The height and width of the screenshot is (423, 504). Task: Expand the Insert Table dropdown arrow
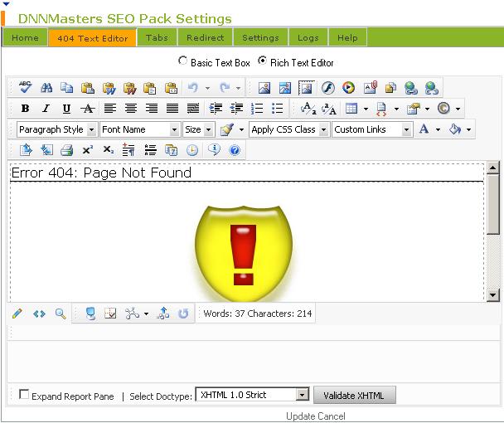[x=366, y=109]
